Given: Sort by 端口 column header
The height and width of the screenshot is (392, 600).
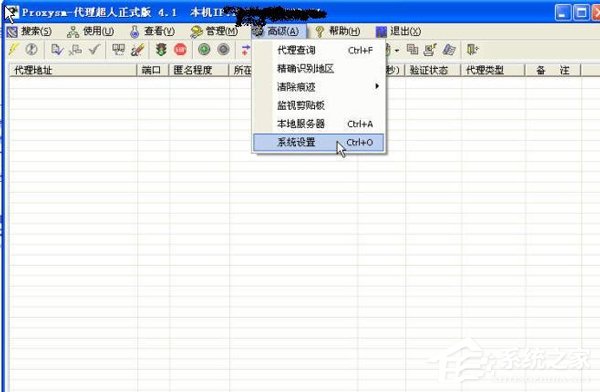Looking at the screenshot, I should [152, 70].
